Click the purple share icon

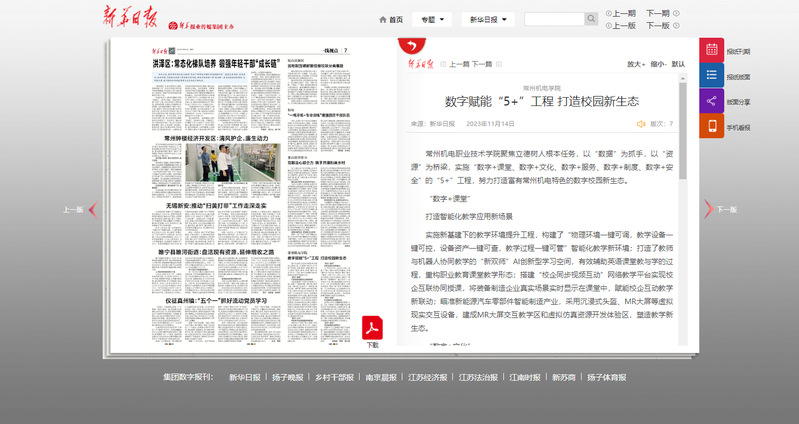click(711, 101)
